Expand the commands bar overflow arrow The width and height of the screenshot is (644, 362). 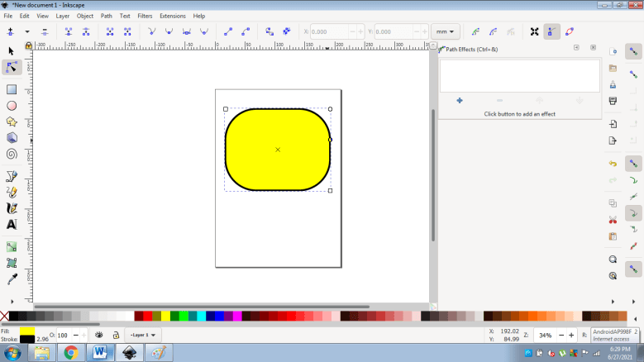pyautogui.click(x=613, y=302)
